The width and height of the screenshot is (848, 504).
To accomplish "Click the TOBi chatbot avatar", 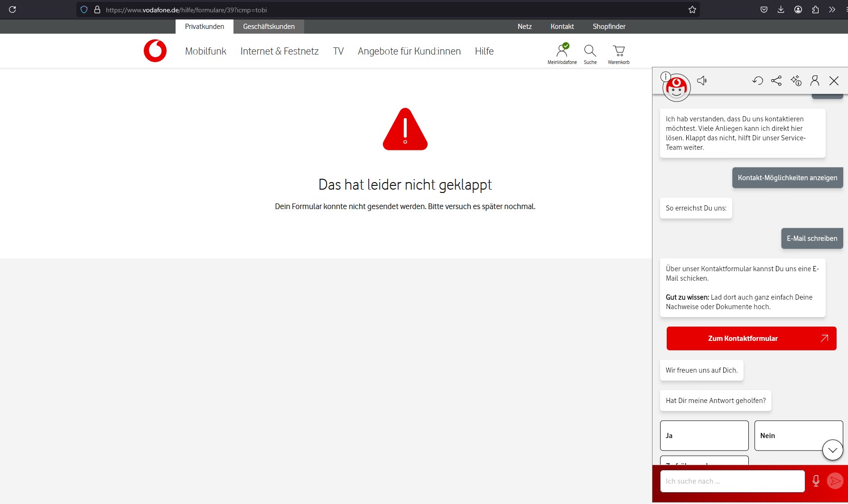I will 677,88.
